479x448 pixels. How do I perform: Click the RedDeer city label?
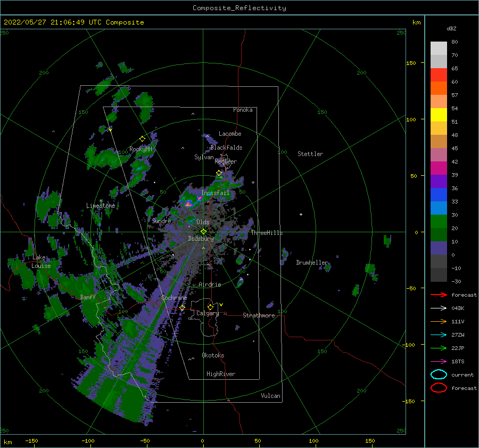(x=226, y=161)
